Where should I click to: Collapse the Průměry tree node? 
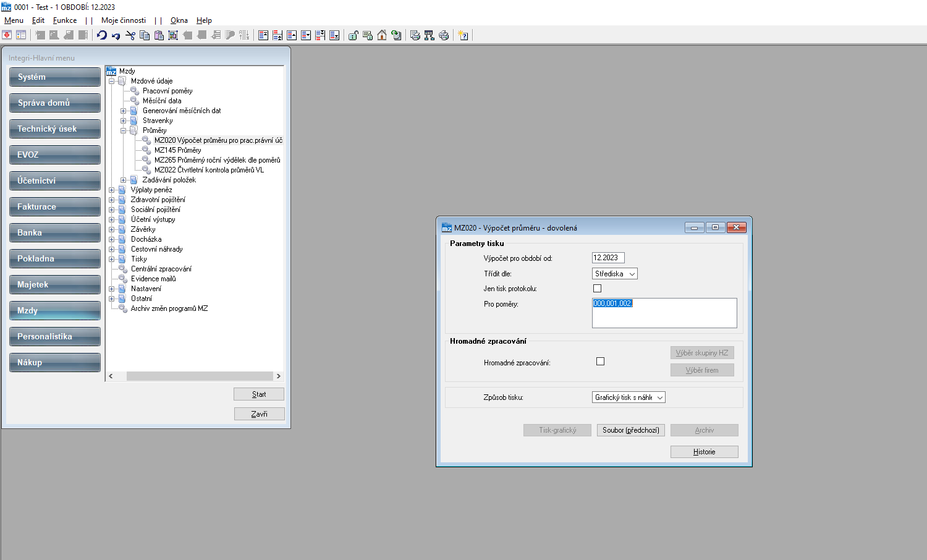tap(124, 130)
